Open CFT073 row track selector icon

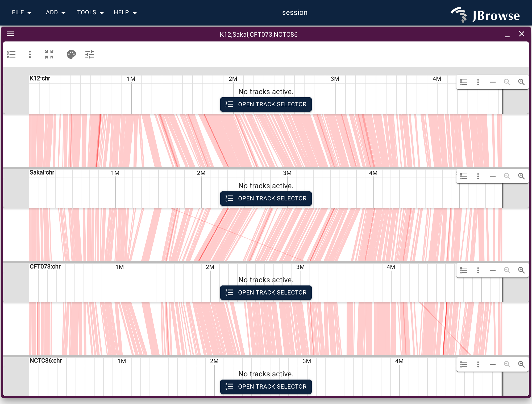[x=464, y=270]
